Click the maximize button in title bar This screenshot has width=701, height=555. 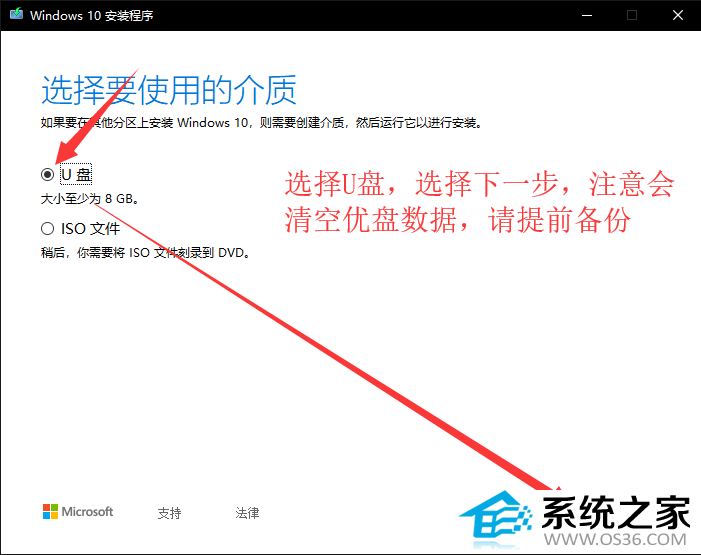[x=632, y=15]
